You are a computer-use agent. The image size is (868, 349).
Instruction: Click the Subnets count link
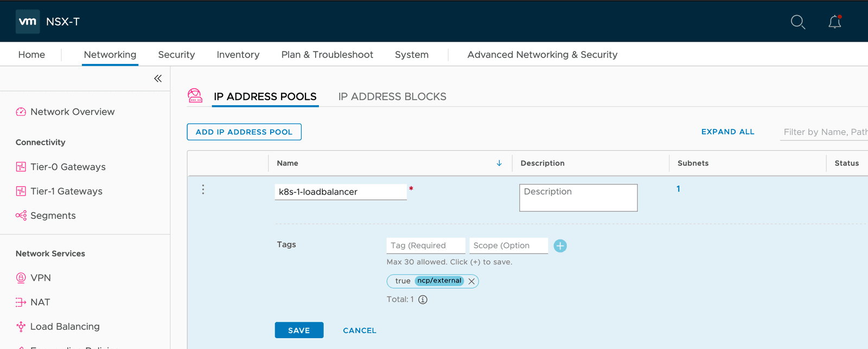point(678,189)
